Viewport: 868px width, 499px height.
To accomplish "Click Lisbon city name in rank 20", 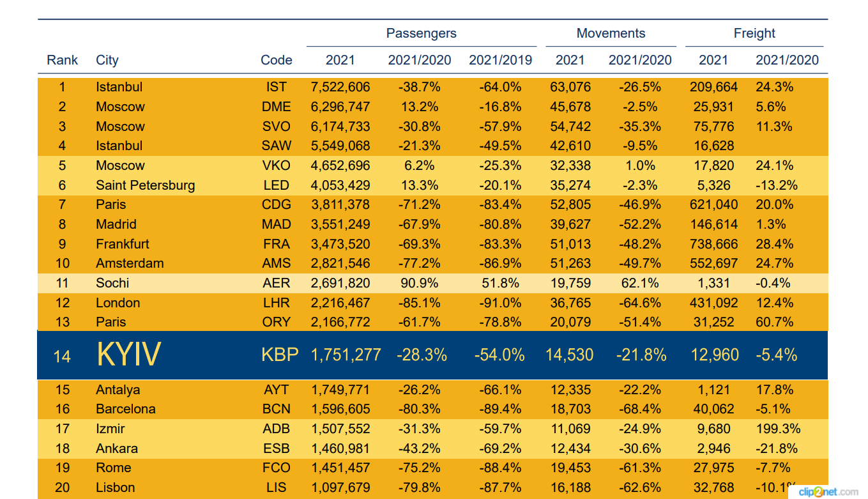I will click(x=116, y=487).
